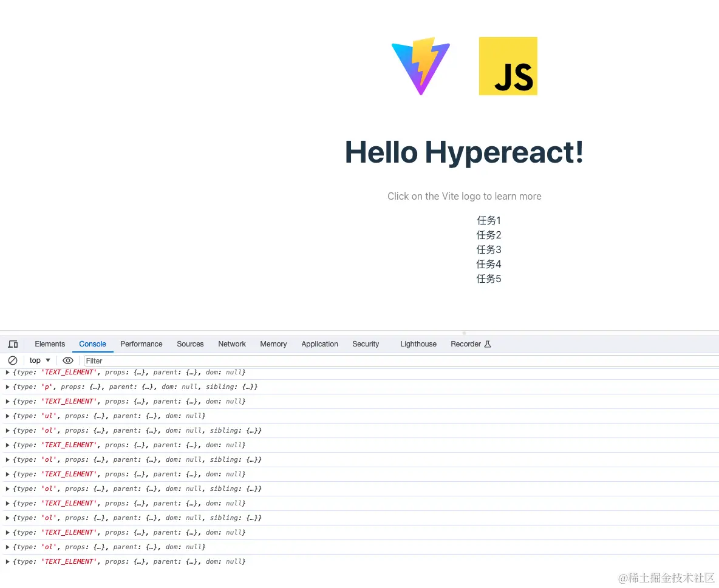Click the list item 任务1

pyautogui.click(x=489, y=220)
